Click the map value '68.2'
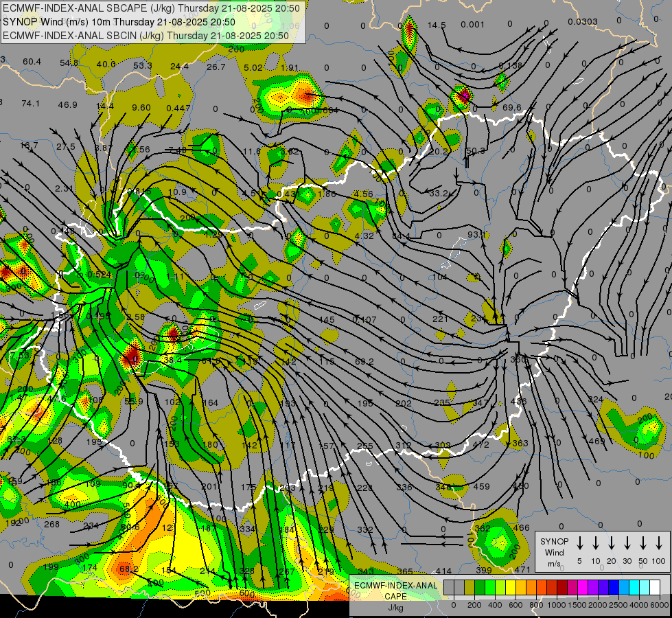 129,569
